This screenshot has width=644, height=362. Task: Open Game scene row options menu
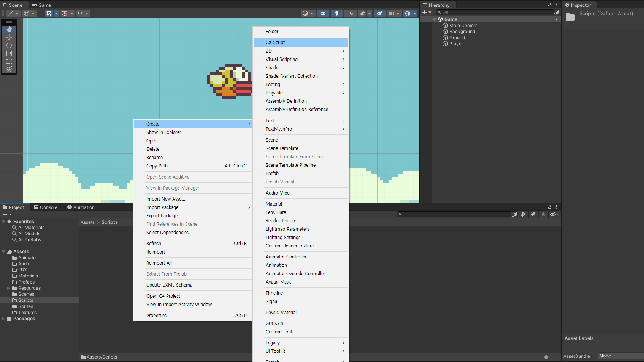pos(557,19)
